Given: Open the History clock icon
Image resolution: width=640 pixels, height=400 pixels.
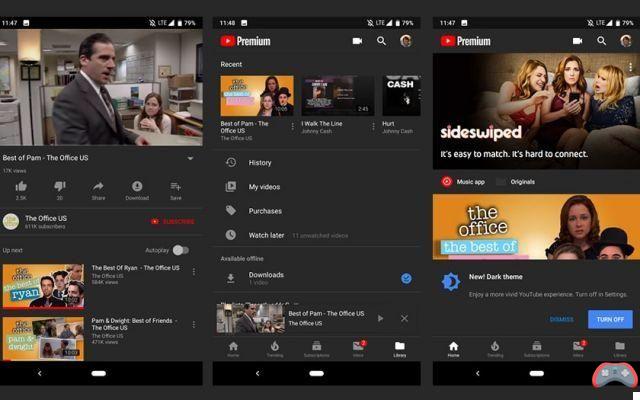Looking at the screenshot, I should [x=231, y=162].
